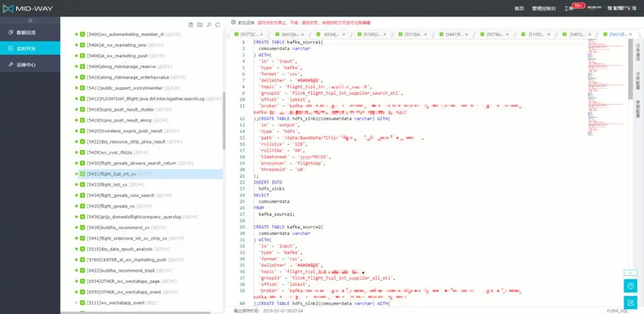Click the new folder icon above task list
Image resolution: width=644 pixels, height=314 pixels.
[200, 25]
